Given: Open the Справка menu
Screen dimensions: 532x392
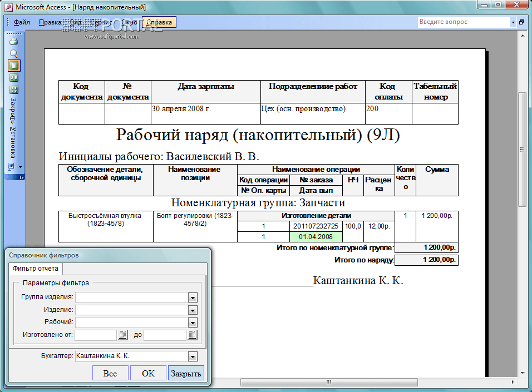Looking at the screenshot, I should point(159,22).
